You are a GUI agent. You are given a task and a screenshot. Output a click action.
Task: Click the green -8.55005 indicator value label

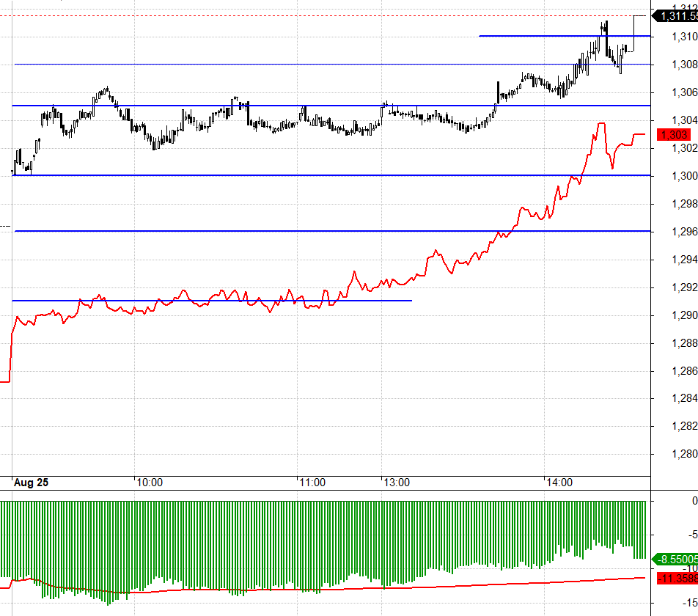675,559
